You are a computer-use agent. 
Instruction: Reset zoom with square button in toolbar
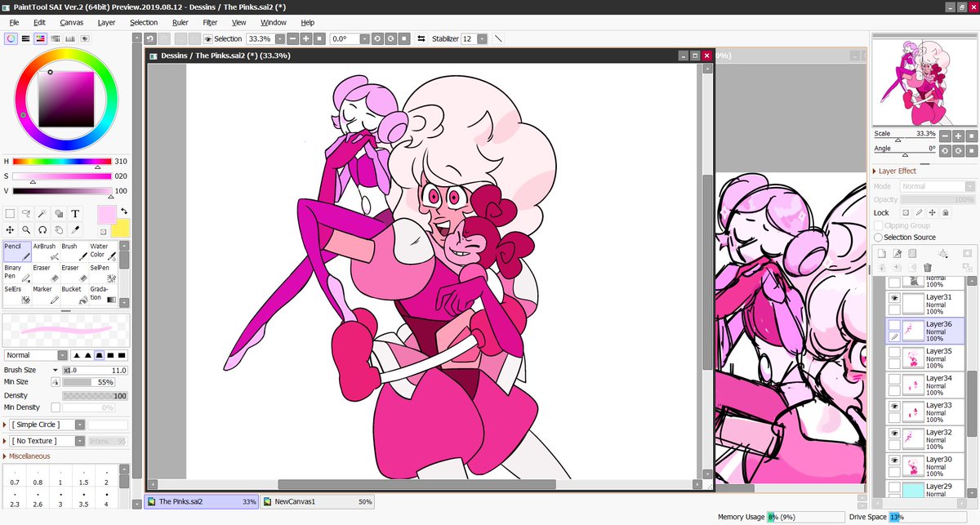tap(319, 38)
